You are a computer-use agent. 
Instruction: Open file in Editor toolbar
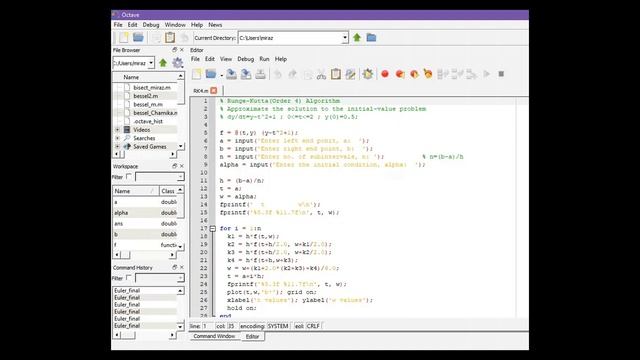pyautogui.click(x=211, y=74)
